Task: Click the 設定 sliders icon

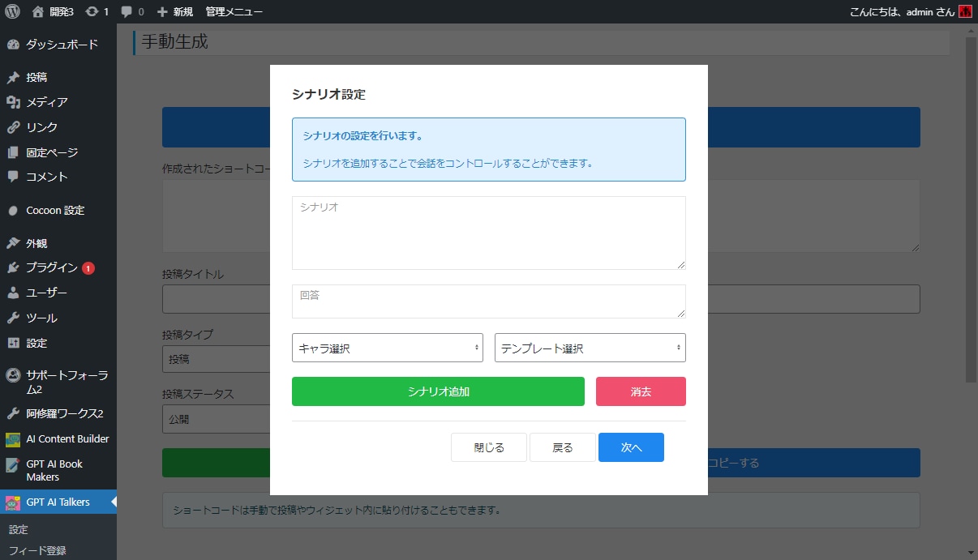Action: pyautogui.click(x=13, y=343)
